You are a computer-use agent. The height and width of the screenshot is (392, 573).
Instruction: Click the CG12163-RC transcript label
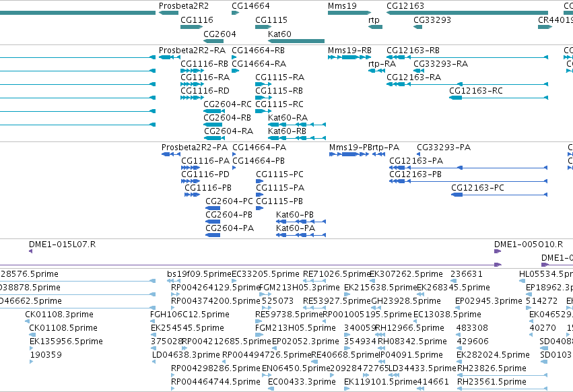[476, 91]
